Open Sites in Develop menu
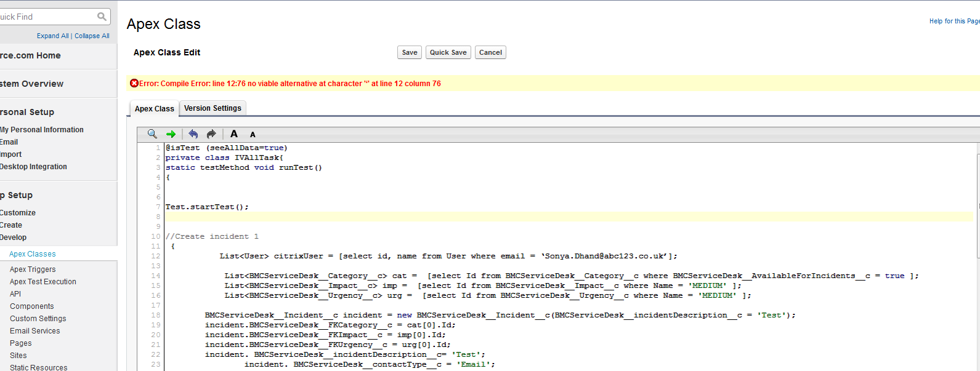This screenshot has width=980, height=371. (x=18, y=356)
